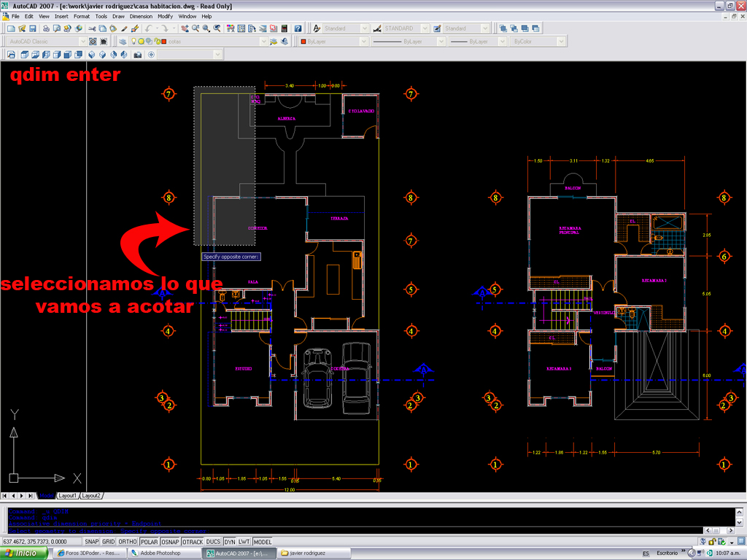The height and width of the screenshot is (560, 747).
Task: Click the camera icon in the View toolbar
Action: click(x=138, y=55)
